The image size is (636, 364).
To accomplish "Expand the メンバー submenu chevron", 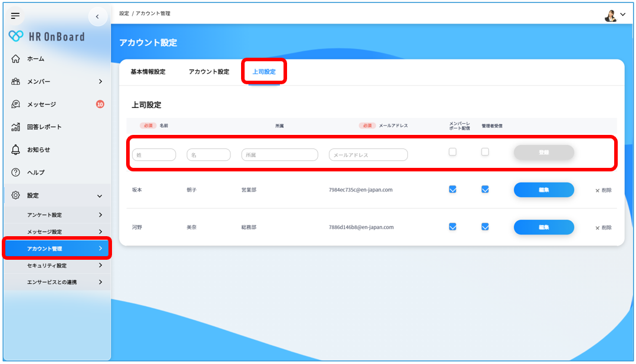I will point(100,81).
